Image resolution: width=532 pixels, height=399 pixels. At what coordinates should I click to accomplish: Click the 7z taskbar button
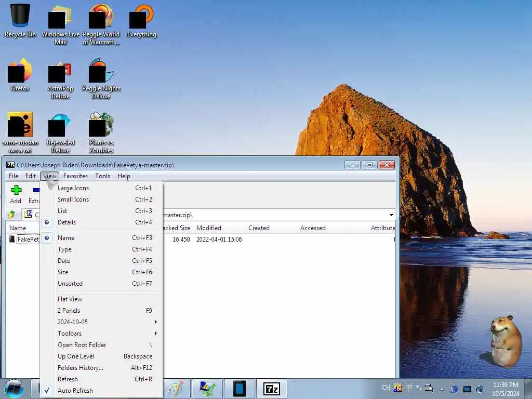click(x=271, y=389)
